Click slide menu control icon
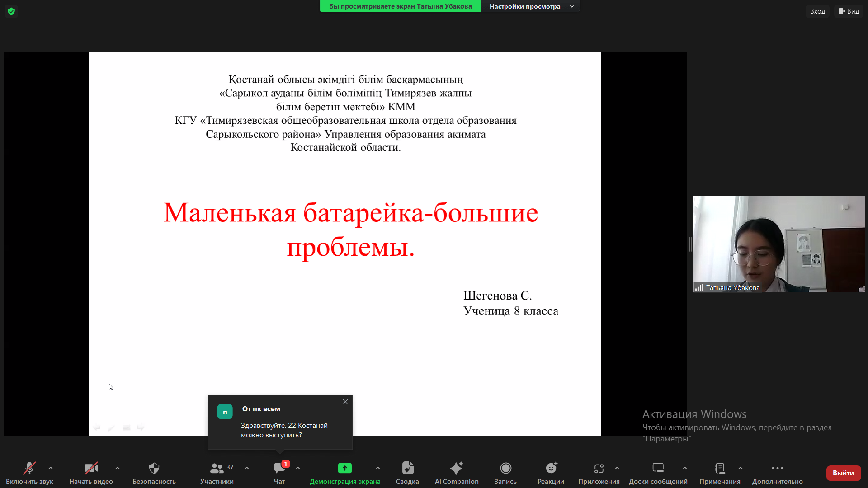Viewport: 868px width, 488px height. 127,427
